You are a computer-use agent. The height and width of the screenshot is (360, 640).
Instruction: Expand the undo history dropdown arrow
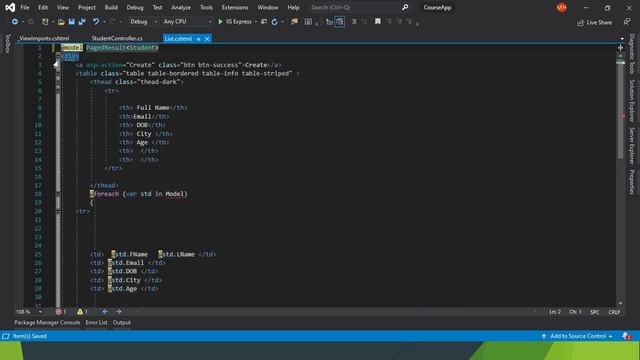click(104, 22)
